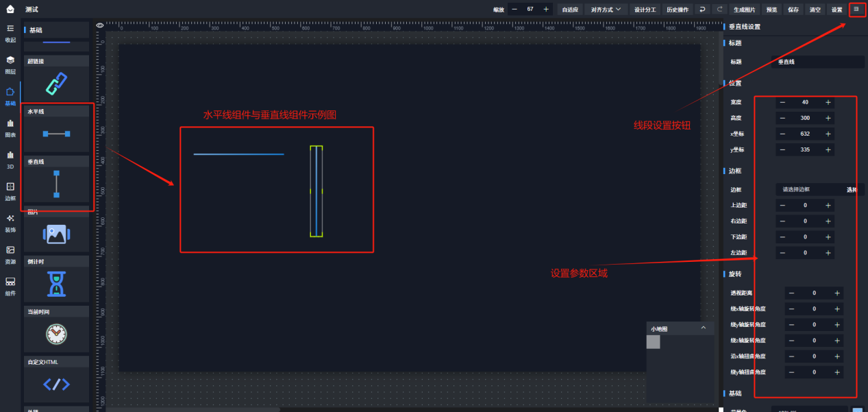Open the 请选择边框 border selector
Image resolution: width=868 pixels, height=412 pixels.
coord(808,189)
